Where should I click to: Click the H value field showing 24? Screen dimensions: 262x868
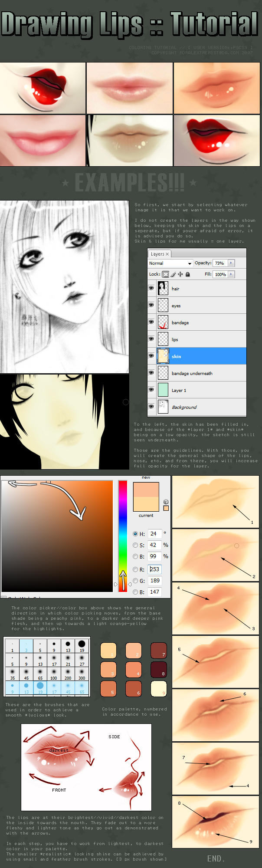point(155,534)
